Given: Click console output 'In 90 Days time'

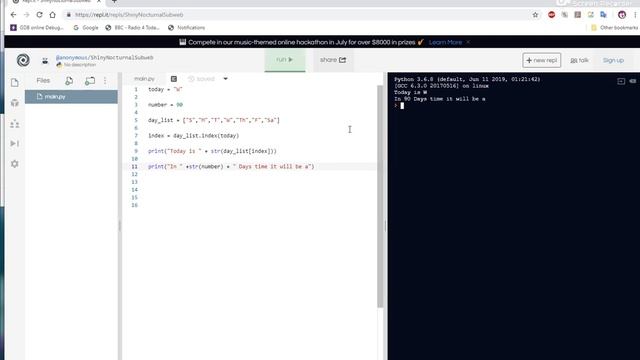Looking at the screenshot, I should 440,99.
